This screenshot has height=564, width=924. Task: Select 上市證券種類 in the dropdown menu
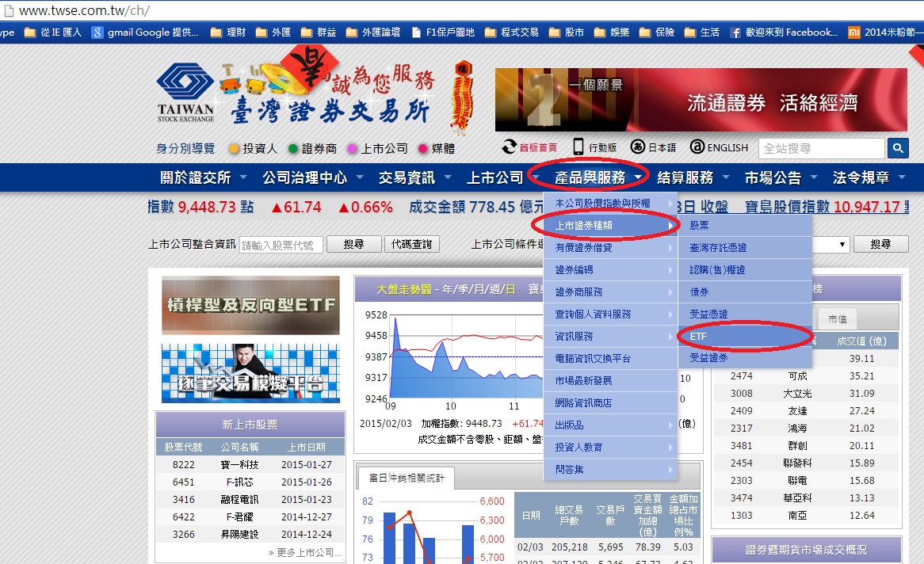click(610, 226)
